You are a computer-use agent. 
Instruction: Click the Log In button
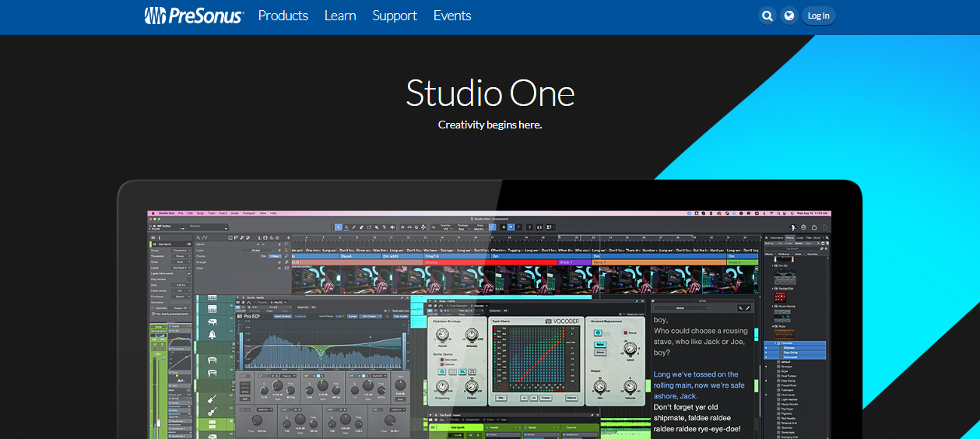[x=818, y=16]
